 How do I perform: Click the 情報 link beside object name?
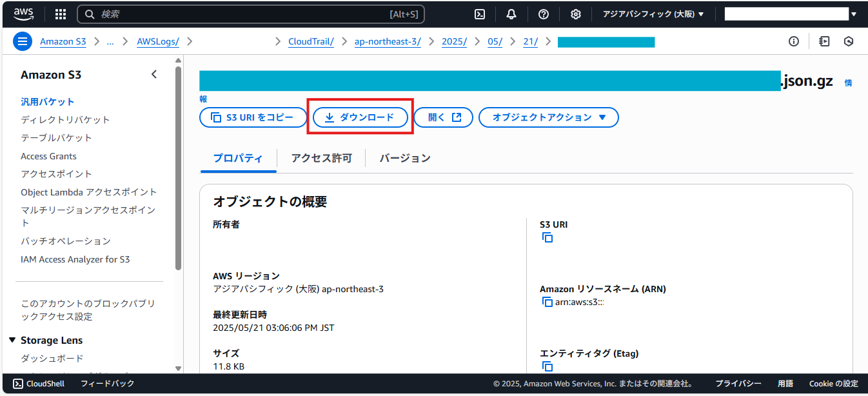click(849, 83)
